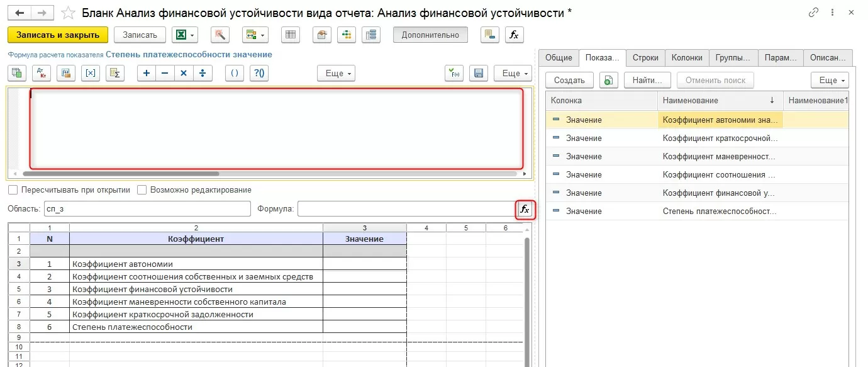Click the back navigation arrow

19,13
